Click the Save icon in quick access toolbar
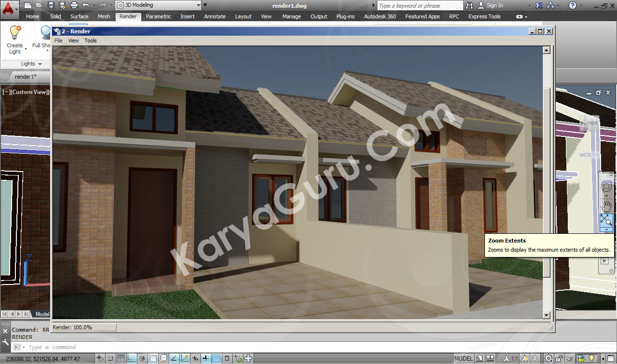The width and height of the screenshot is (617, 364). (x=51, y=5)
